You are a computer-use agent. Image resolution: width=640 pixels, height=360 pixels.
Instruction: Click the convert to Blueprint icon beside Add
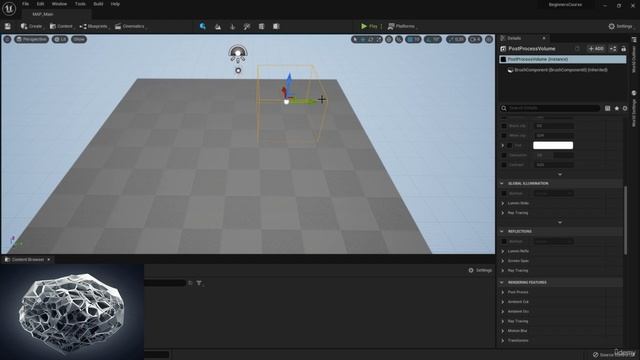pyautogui.click(x=613, y=49)
